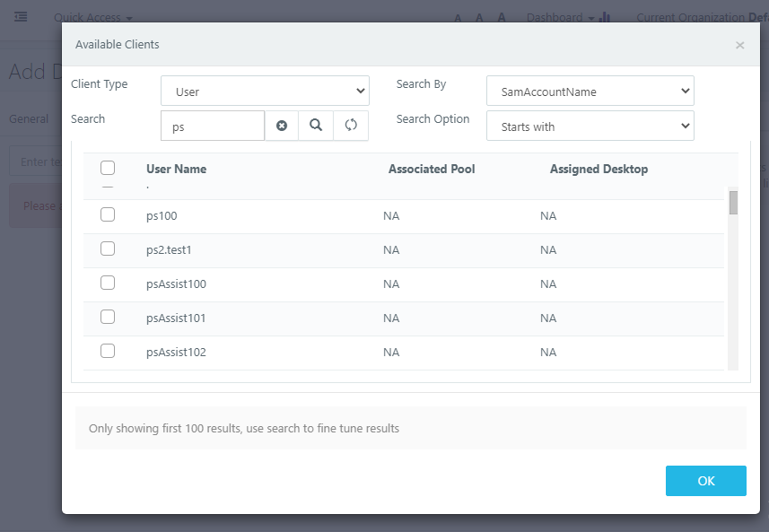Viewport: 769px width, 532px height.
Task: Select the smallest font size A icon
Action: [x=458, y=19]
